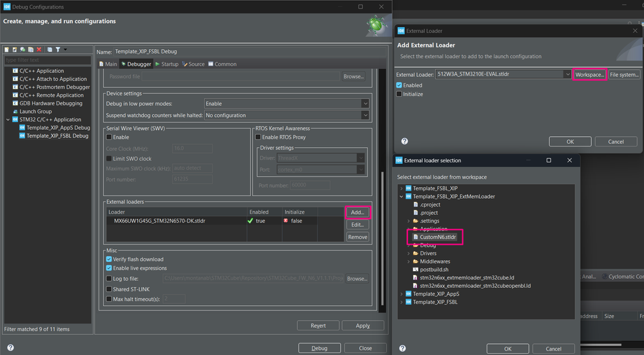Screen dimensions: 644x355
Task: Click Workspace... button
Action: pos(589,74)
